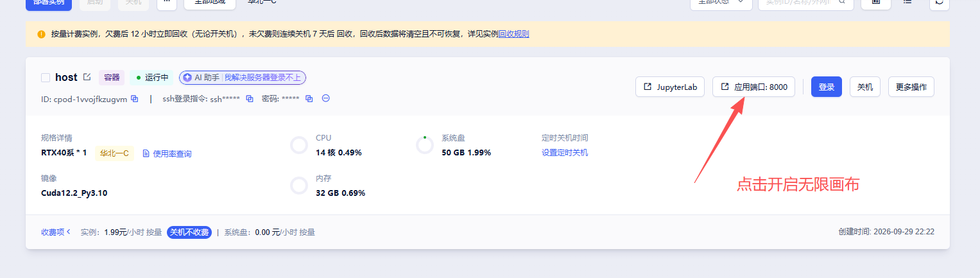Click the refresh icon at top right

[940, 3]
